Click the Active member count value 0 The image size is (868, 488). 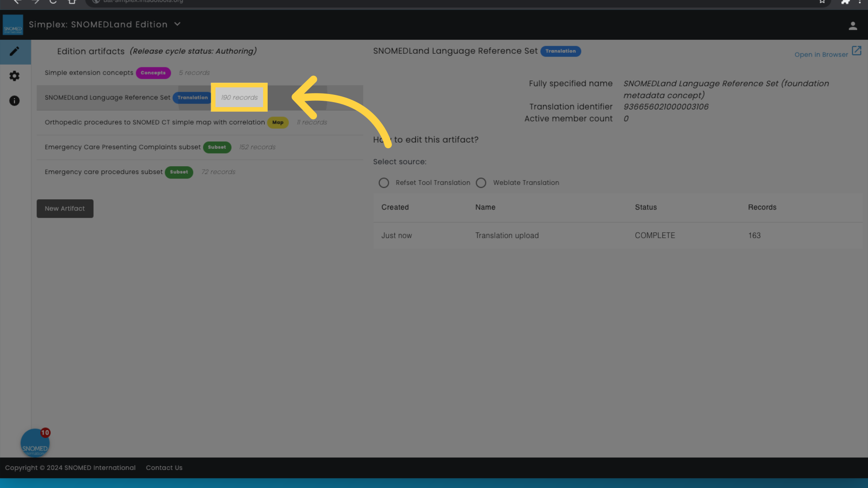pyautogui.click(x=626, y=119)
